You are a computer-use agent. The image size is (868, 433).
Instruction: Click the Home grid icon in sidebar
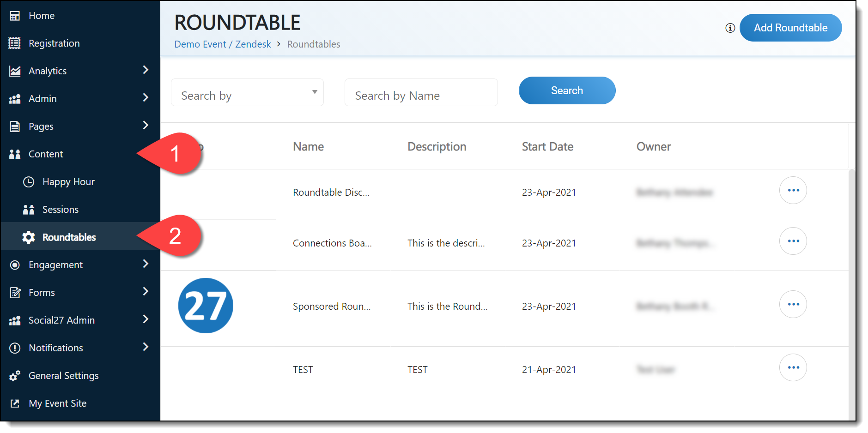pos(15,16)
